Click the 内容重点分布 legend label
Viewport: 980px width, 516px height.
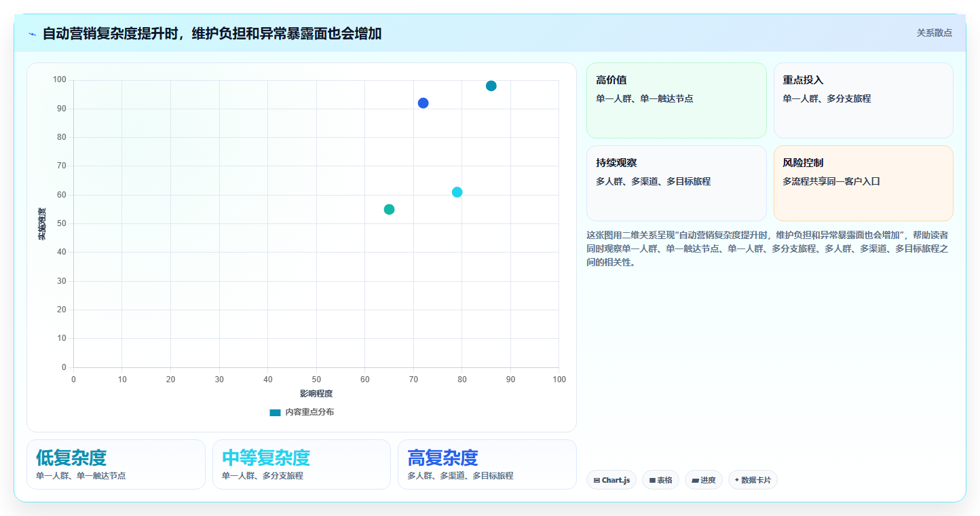pyautogui.click(x=309, y=412)
